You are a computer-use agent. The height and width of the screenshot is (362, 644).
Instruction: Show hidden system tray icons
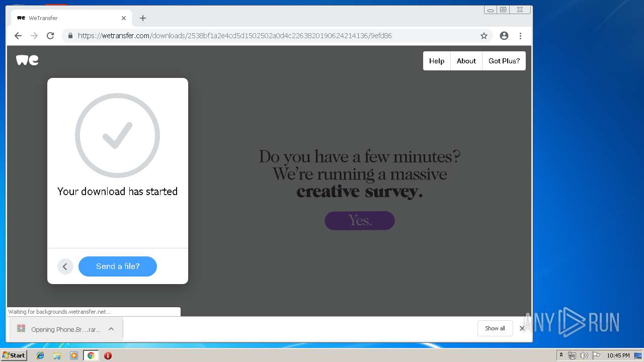[x=561, y=355]
